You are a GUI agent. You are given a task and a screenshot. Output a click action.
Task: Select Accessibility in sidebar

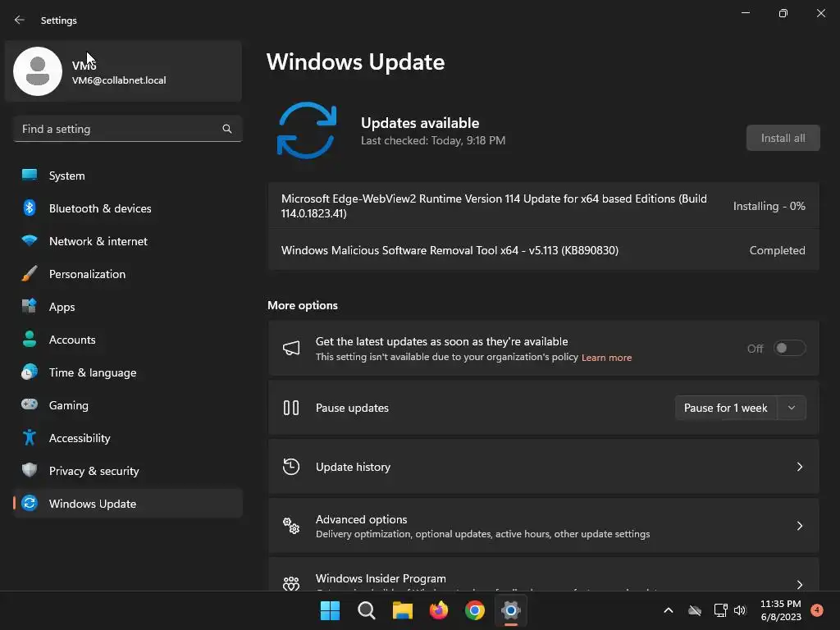[x=127, y=438]
